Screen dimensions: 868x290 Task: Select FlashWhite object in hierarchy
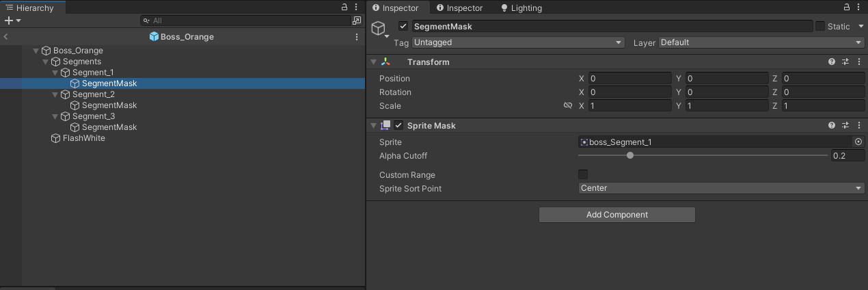click(x=83, y=138)
